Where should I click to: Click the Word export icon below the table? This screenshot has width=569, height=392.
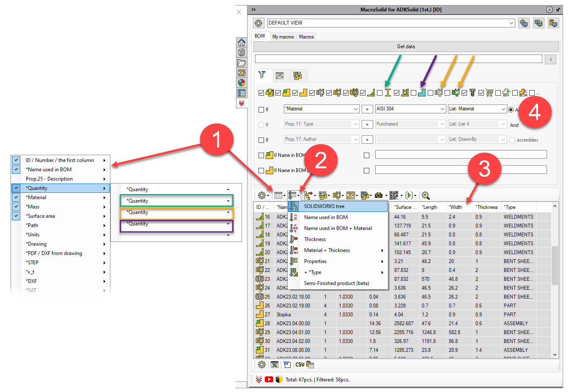287,365
